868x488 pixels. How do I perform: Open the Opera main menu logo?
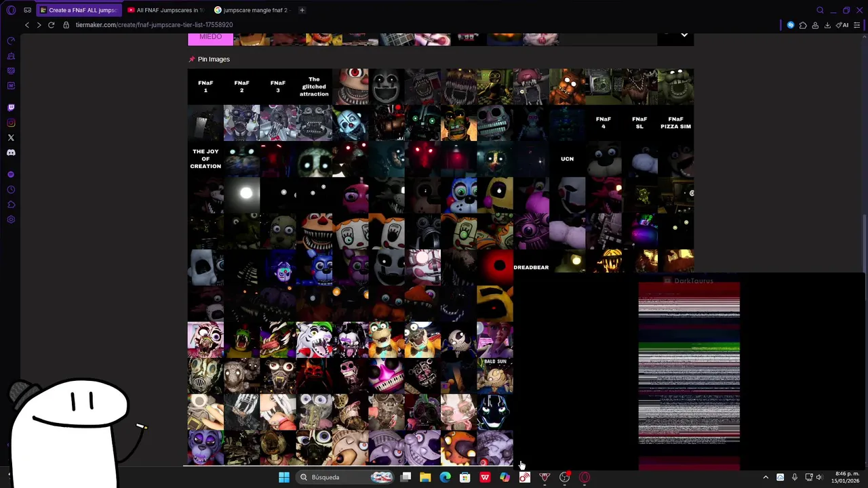click(11, 10)
